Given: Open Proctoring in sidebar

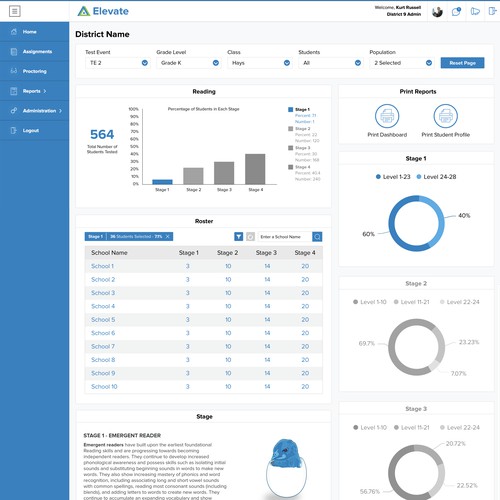Looking at the screenshot, I should click(35, 71).
